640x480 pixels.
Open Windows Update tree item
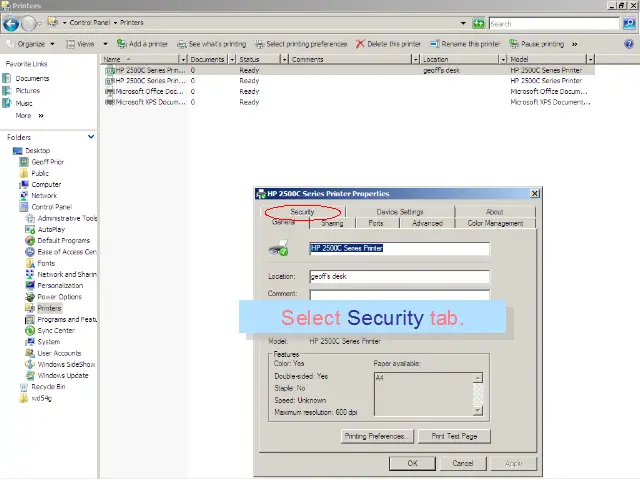[63, 376]
